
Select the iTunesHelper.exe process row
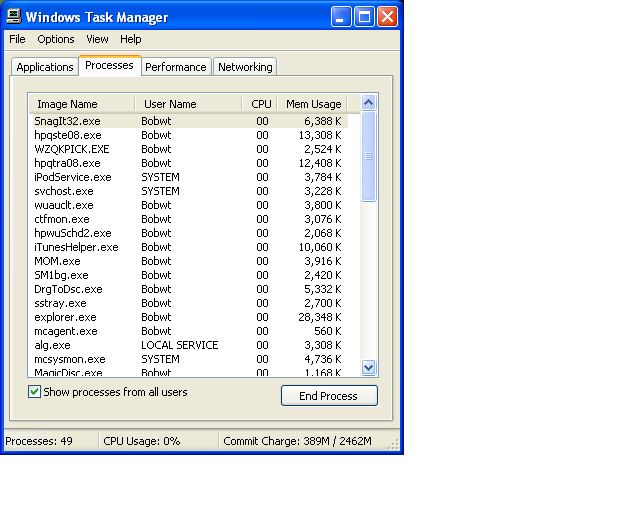click(190, 247)
